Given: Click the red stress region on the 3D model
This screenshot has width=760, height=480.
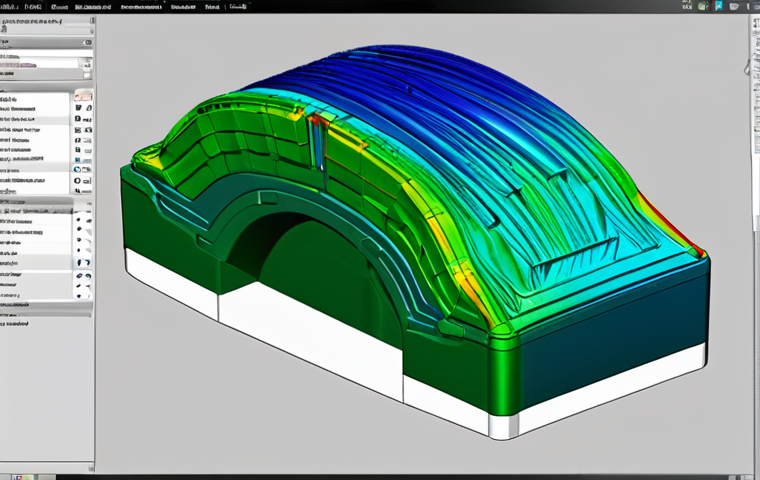Looking at the screenshot, I should 316,122.
